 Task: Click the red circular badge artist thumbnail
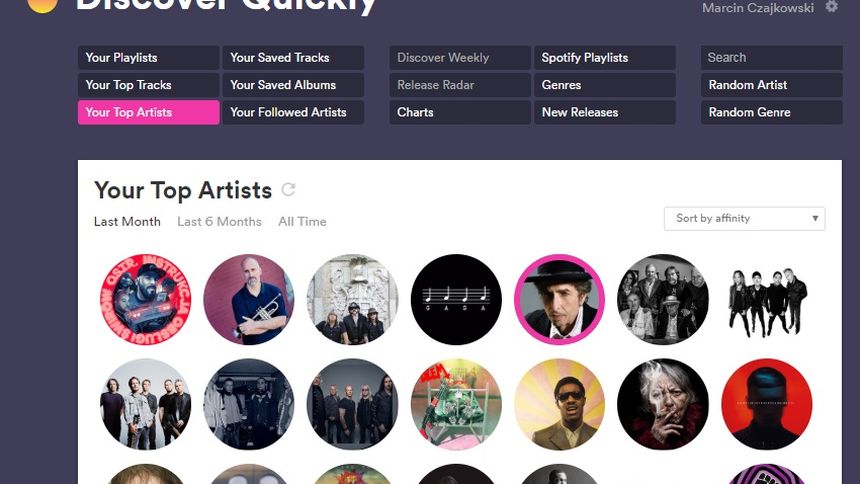[x=145, y=299]
